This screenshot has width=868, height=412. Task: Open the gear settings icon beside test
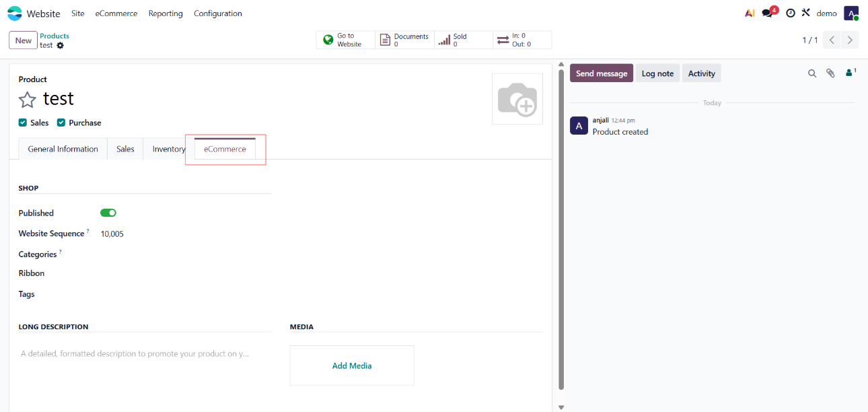[61, 45]
